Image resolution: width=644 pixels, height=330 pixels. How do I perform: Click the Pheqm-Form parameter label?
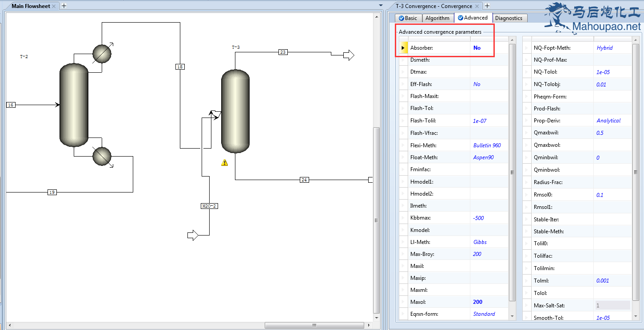[x=550, y=97]
